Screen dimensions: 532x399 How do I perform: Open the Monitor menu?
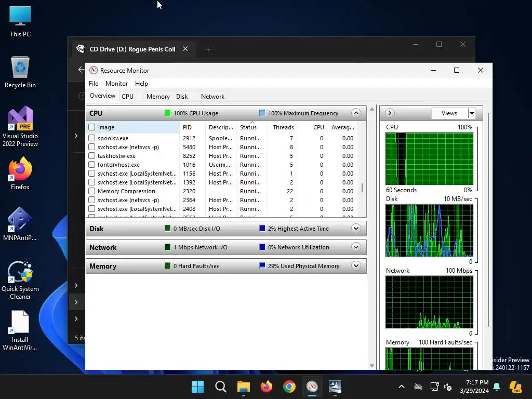pyautogui.click(x=116, y=84)
